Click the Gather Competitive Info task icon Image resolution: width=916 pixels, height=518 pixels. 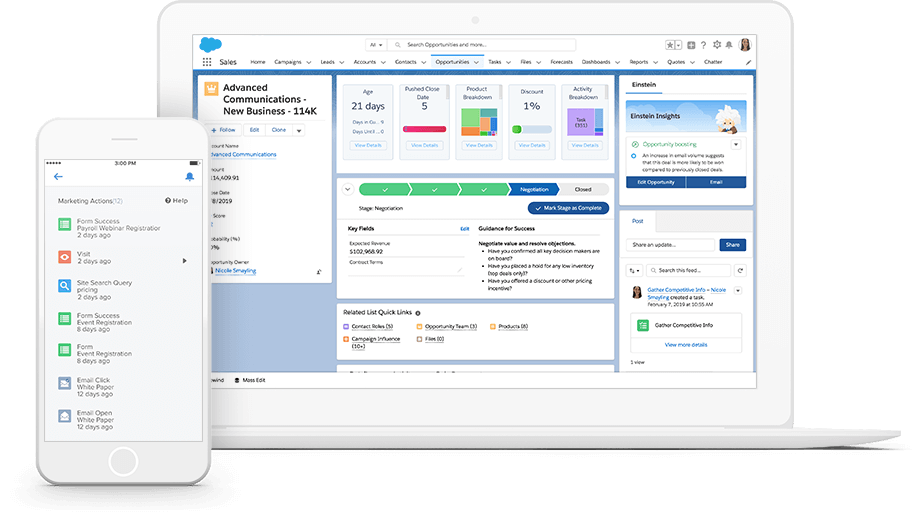click(643, 325)
